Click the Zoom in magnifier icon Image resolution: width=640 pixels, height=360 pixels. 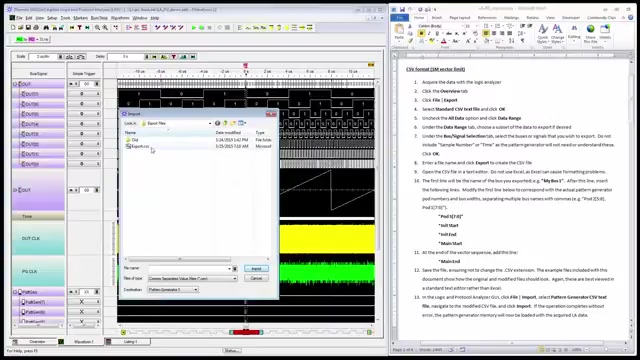click(105, 27)
